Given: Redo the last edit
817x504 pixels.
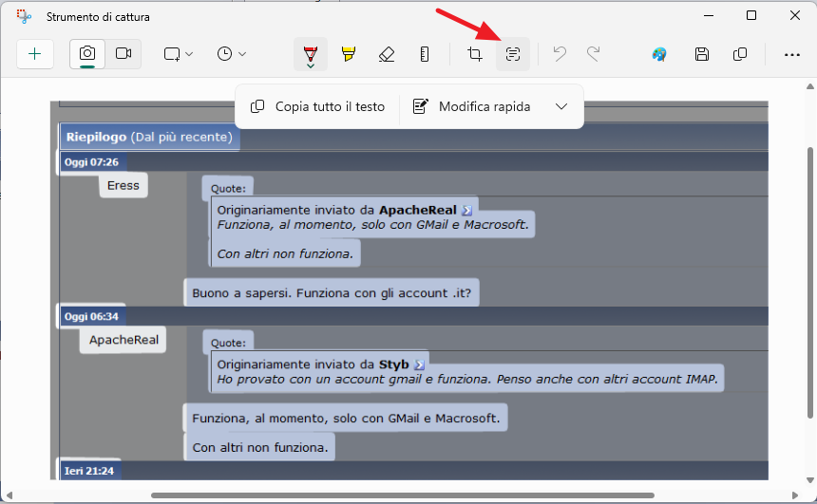Looking at the screenshot, I should click(594, 54).
